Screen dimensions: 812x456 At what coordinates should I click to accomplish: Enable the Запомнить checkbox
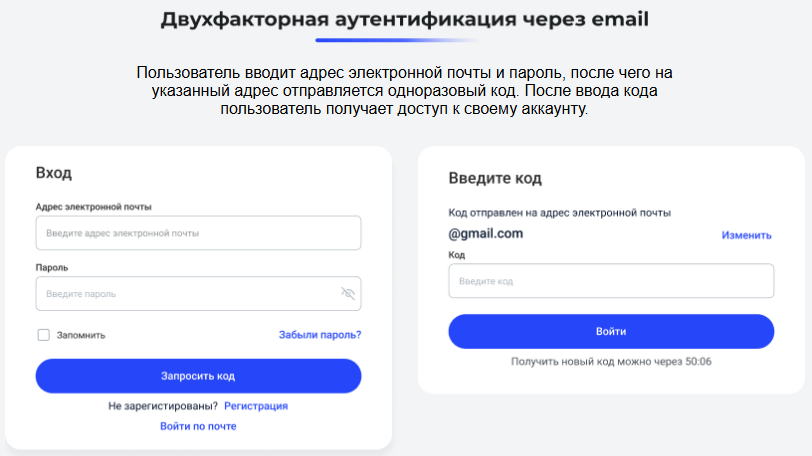(x=44, y=335)
